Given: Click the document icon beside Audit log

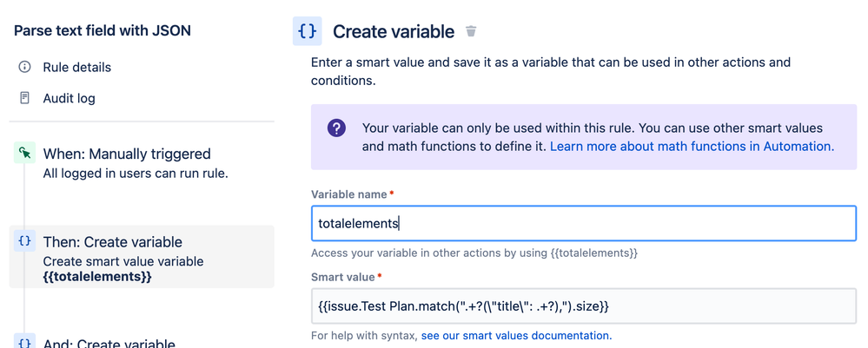Looking at the screenshot, I should [24, 98].
